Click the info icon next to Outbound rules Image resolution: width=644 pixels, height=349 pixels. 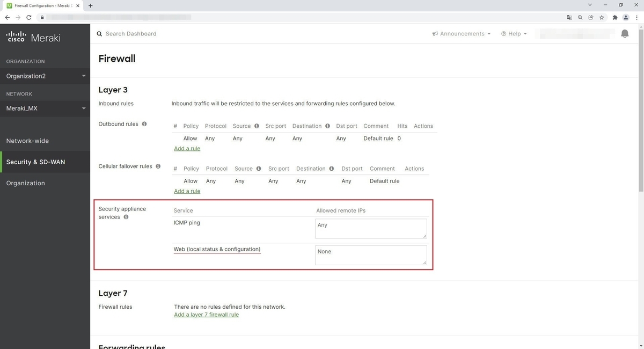pos(144,123)
